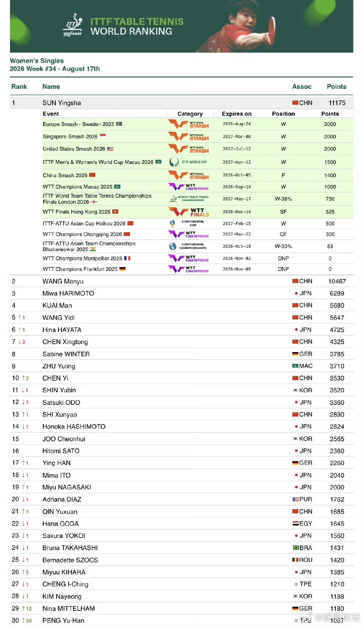Image resolution: width=364 pixels, height=626 pixels.
Task: Expand the Hina HAYATA row
Action: pos(182,330)
